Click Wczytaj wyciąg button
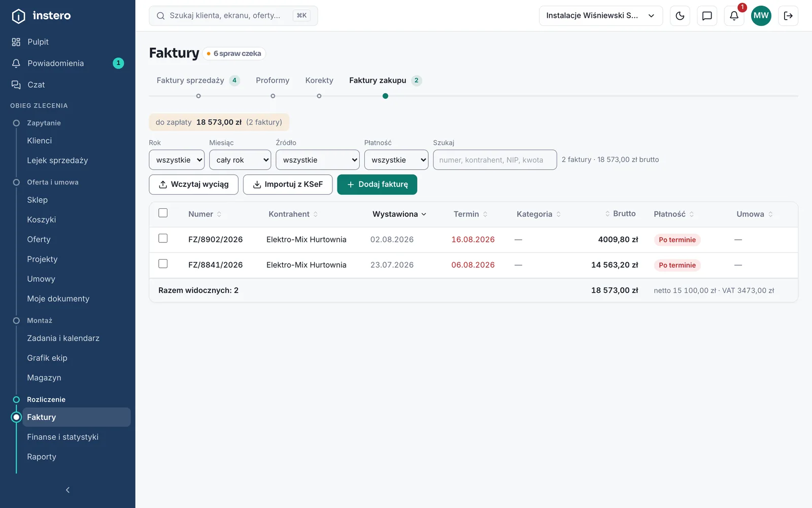This screenshot has width=812, height=508. [193, 184]
